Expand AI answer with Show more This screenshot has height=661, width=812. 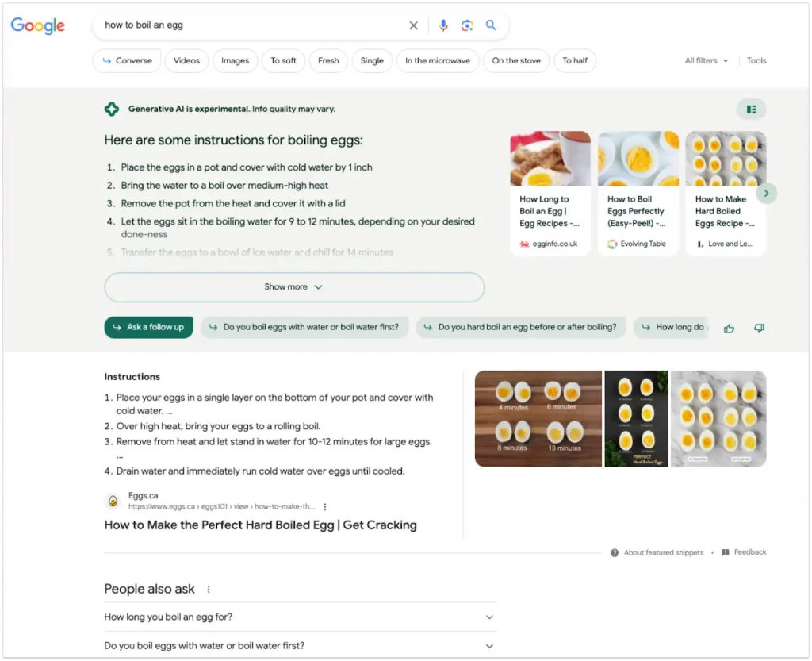(x=294, y=287)
